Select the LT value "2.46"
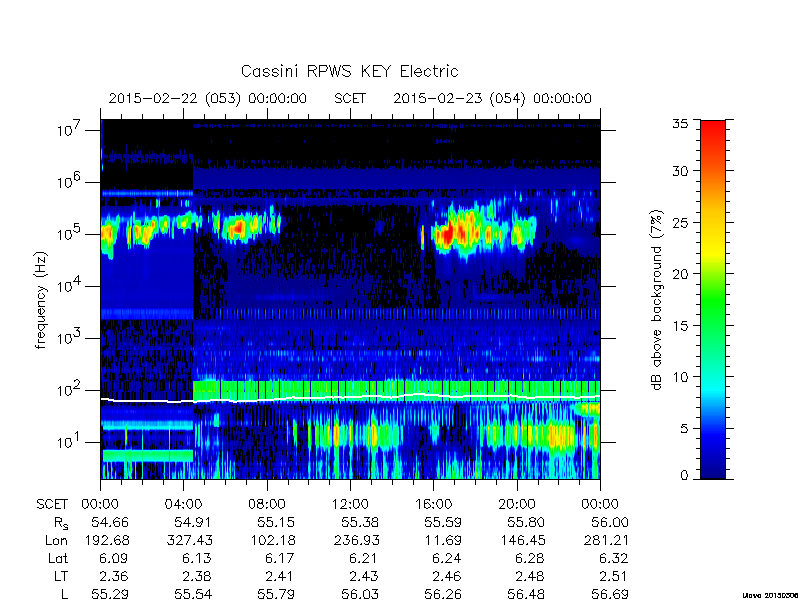 coord(447,576)
